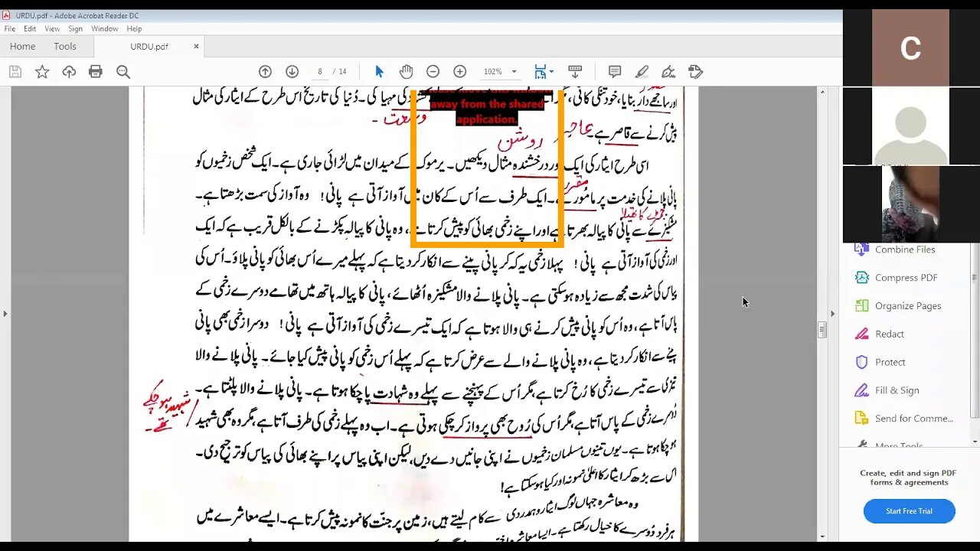
Task: Click the document scroll up arrow
Action: [x=822, y=92]
